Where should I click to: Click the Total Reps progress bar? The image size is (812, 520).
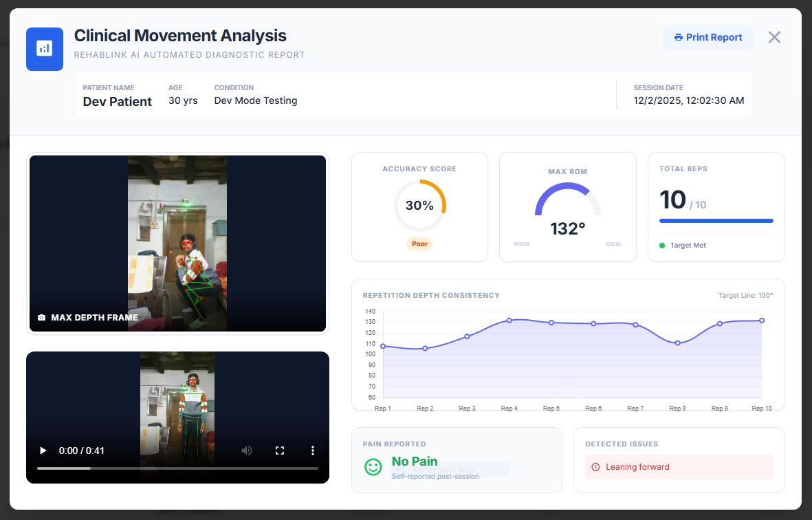click(716, 221)
